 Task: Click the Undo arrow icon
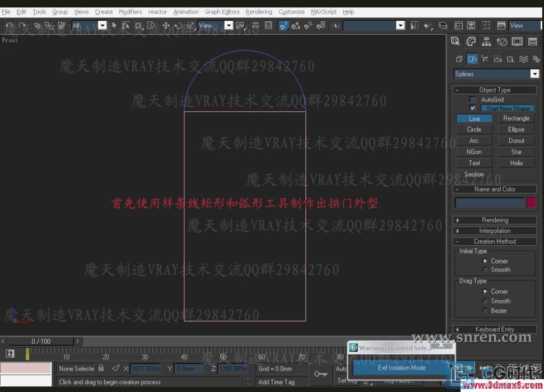coord(10,26)
